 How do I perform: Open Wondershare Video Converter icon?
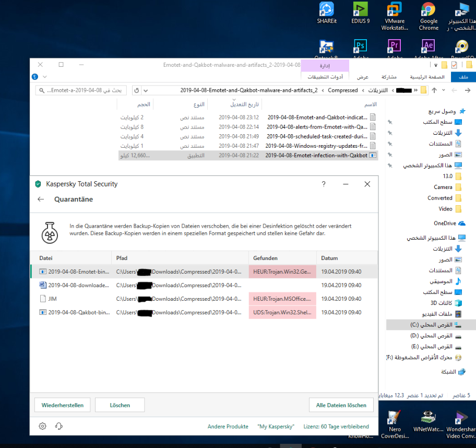461,424
